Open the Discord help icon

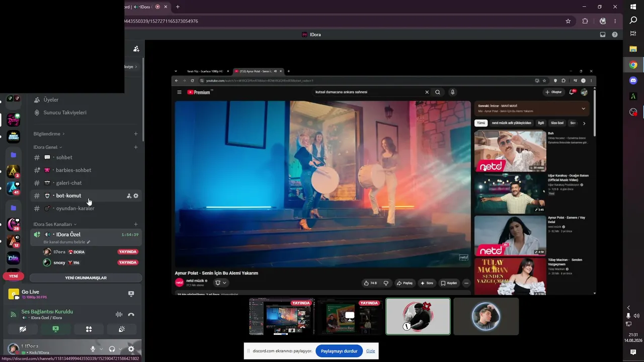coord(615,35)
